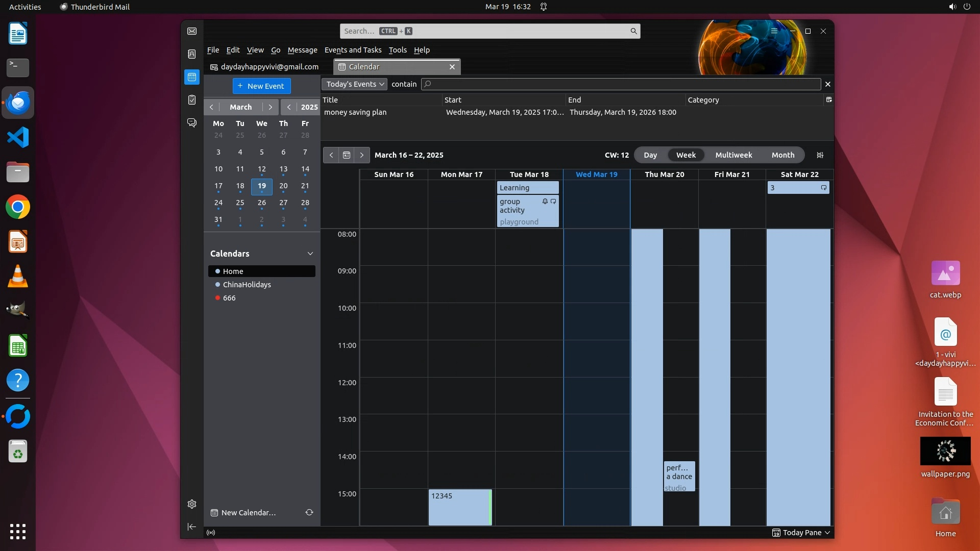Viewport: 980px width, 551px height.
Task: Open the Chat space icon
Action: [x=192, y=123]
